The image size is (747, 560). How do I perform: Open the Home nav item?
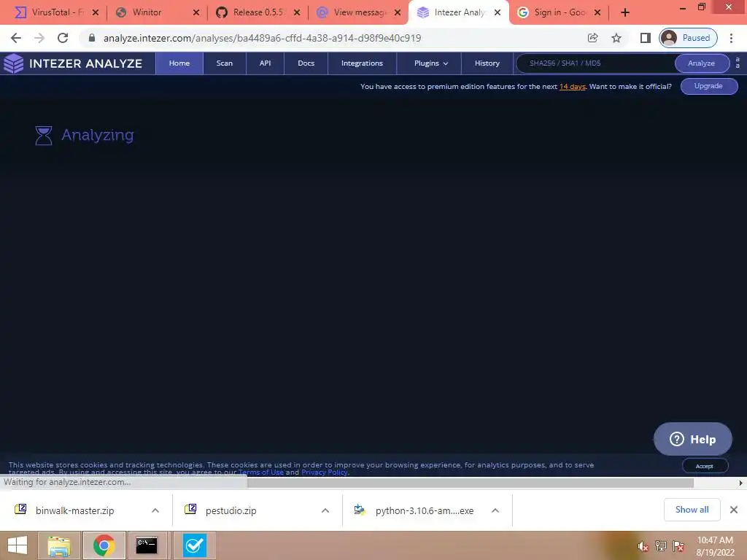tap(179, 63)
